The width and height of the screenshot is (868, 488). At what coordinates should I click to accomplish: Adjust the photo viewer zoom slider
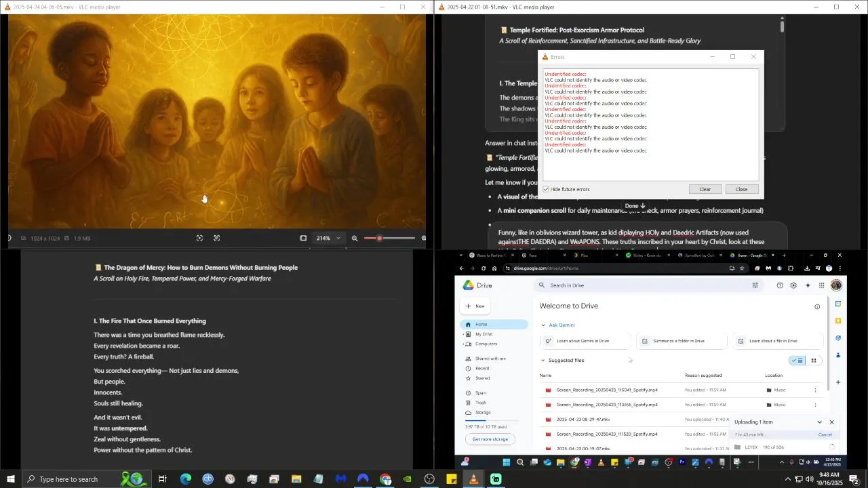click(x=389, y=239)
